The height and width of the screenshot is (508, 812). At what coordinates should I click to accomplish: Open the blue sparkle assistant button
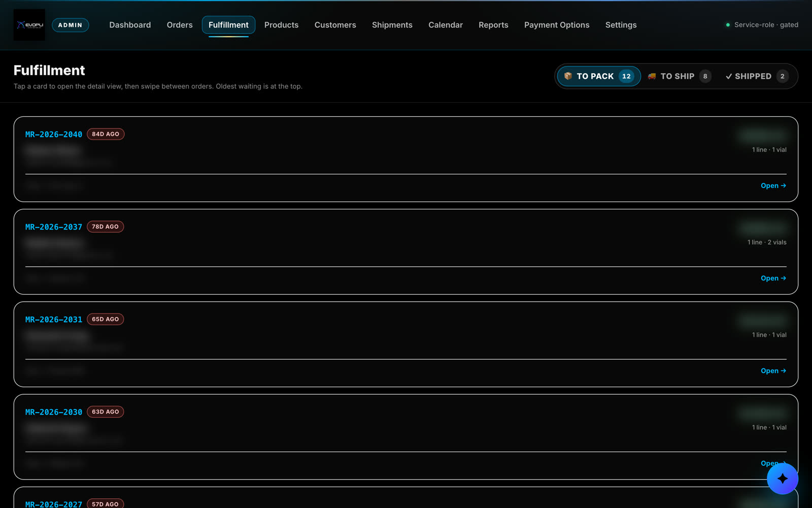[782, 479]
